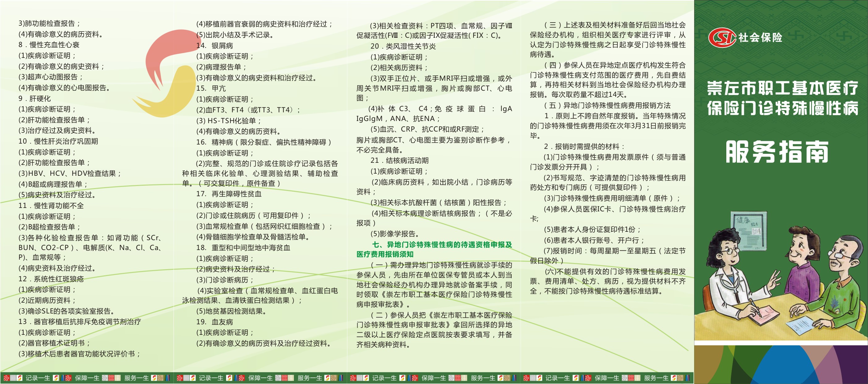
Task: Click the multicolored wave graphic below the illustration
Action: click(x=781, y=364)
